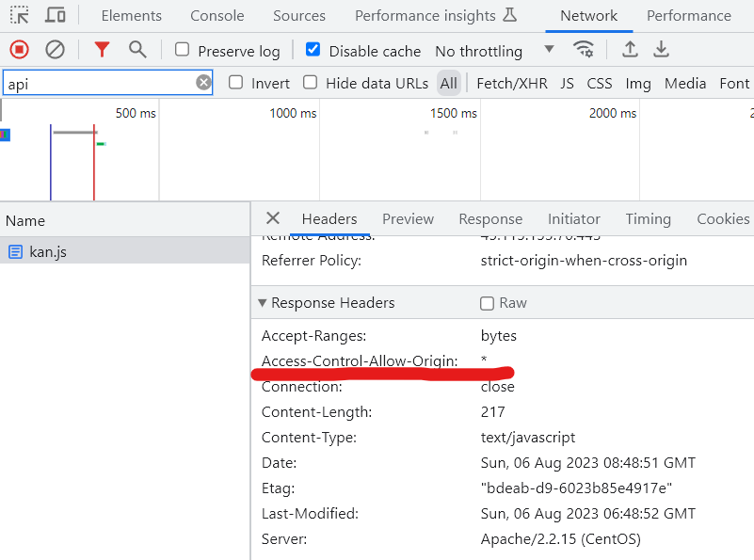
Task: Click the 1000 ms timeline marker
Action: pyautogui.click(x=293, y=114)
